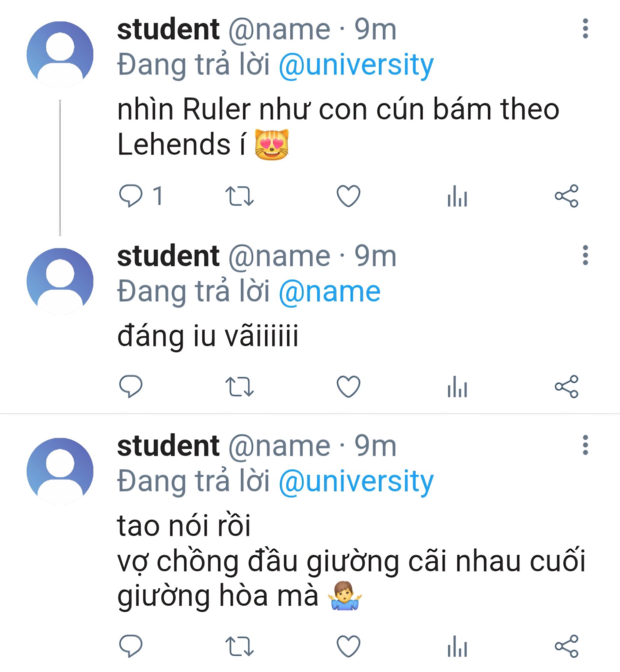The height and width of the screenshot is (672, 620).
Task: Open profile avatar of first tweet
Action: click(x=60, y=55)
